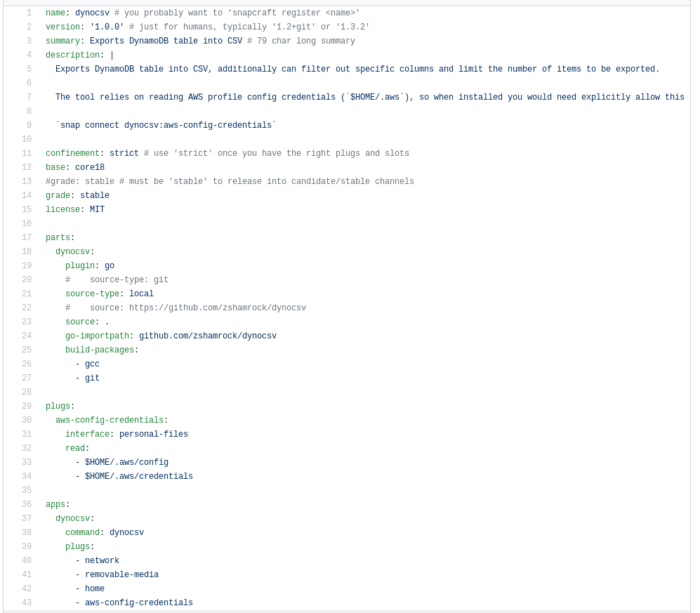Click the 'confinement' key
Viewport: 700px width, 613px height.
coord(72,153)
